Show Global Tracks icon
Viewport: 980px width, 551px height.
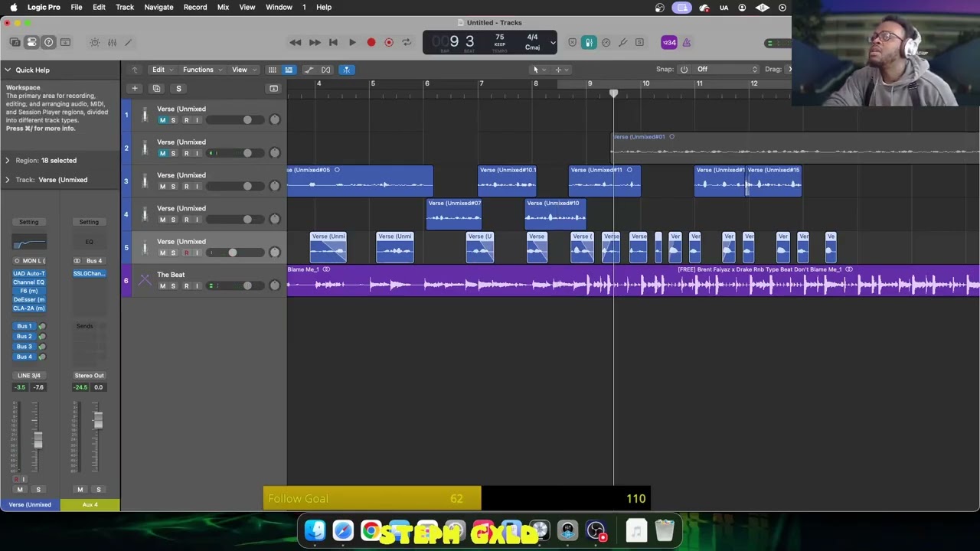[x=273, y=88]
